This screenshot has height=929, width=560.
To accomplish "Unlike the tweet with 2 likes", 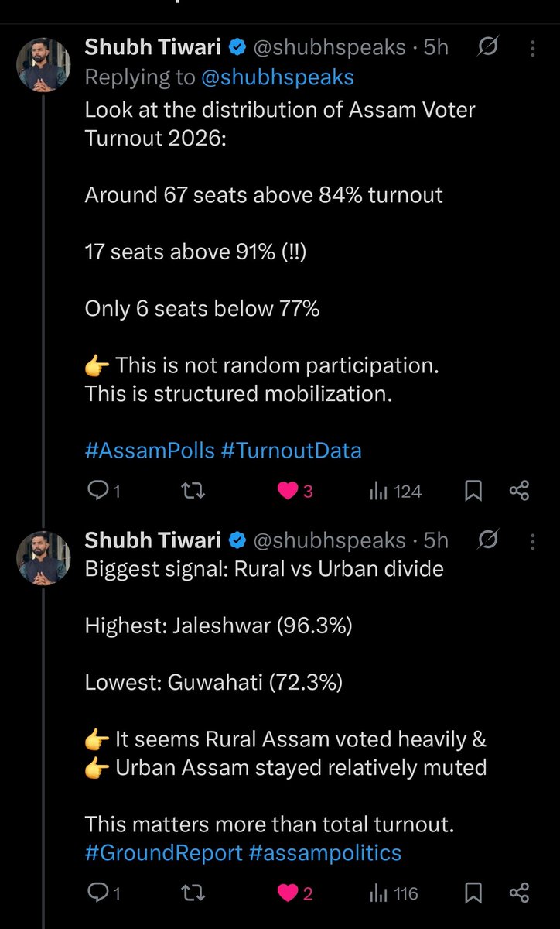I will coord(294,894).
